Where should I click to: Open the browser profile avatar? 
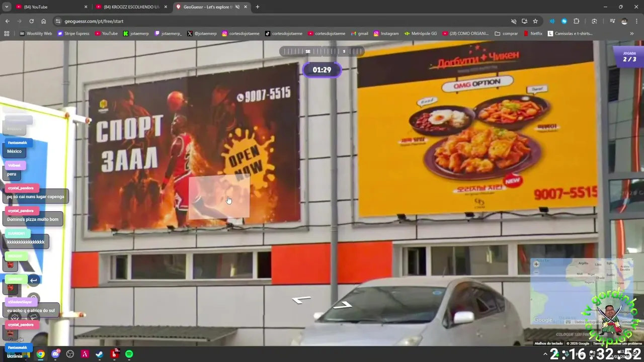click(624, 21)
